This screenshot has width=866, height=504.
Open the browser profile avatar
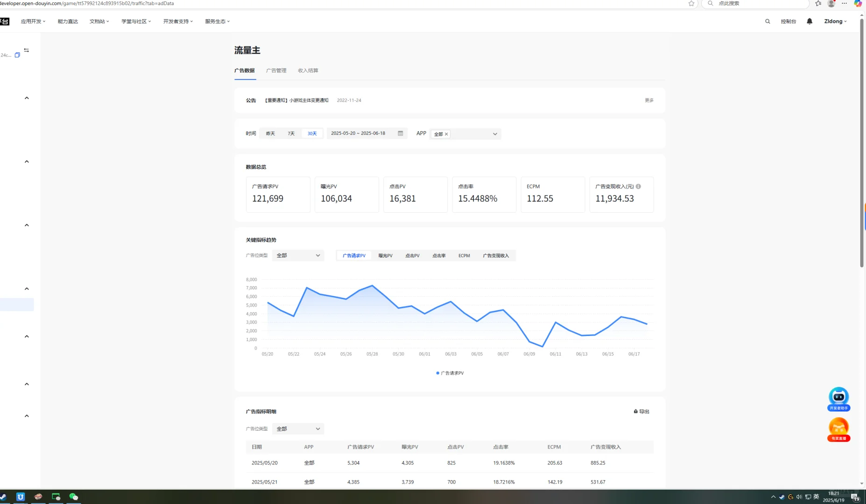tap(831, 3)
